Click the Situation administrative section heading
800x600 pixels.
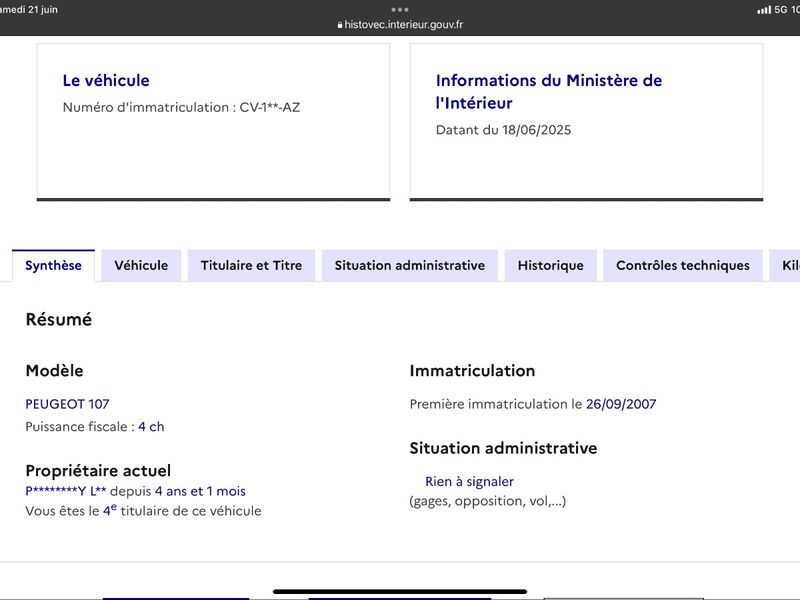click(x=503, y=448)
